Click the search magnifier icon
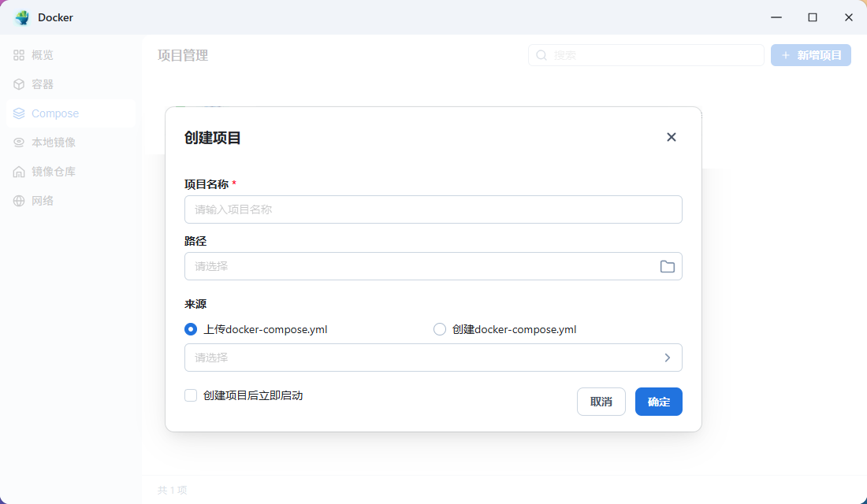Viewport: 867px width, 504px height. click(x=541, y=55)
